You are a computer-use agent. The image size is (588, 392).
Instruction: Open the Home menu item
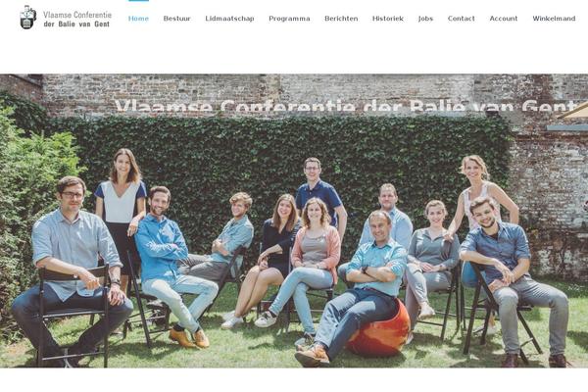point(138,19)
